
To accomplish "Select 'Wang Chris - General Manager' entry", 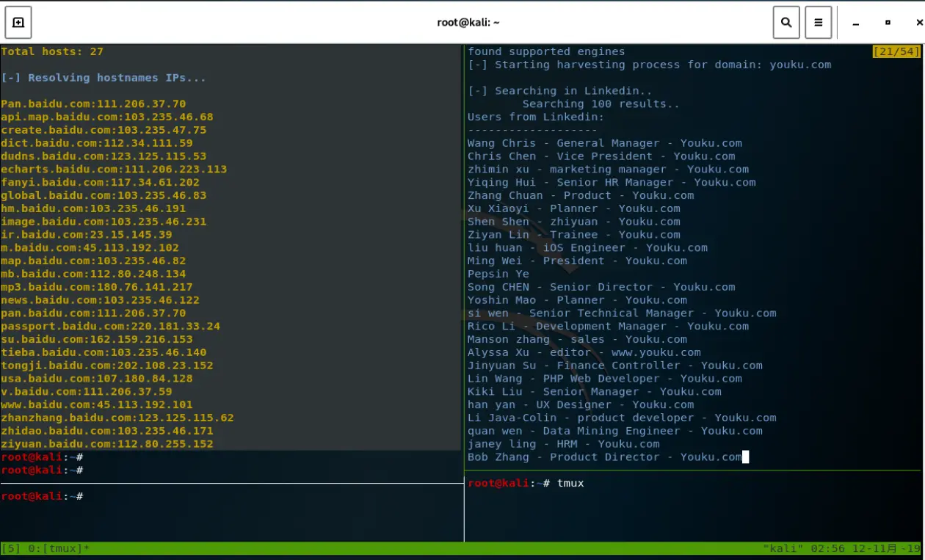I will coord(605,143).
